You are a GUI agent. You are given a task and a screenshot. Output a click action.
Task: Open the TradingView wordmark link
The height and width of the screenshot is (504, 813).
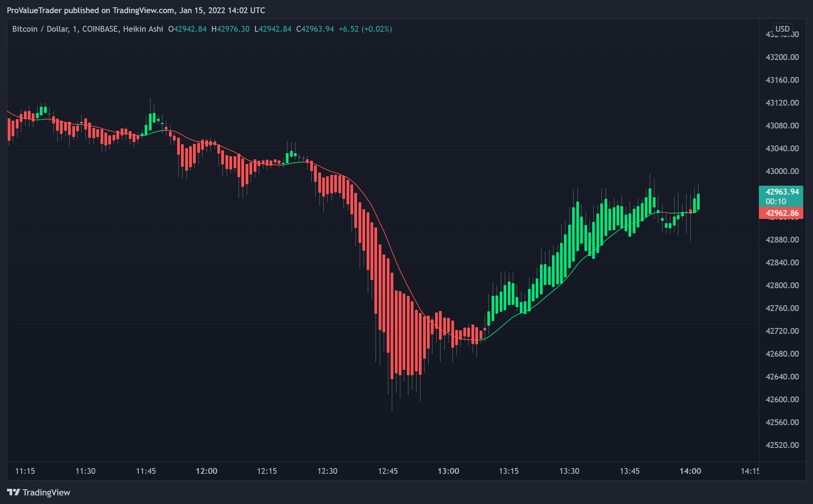click(x=46, y=492)
